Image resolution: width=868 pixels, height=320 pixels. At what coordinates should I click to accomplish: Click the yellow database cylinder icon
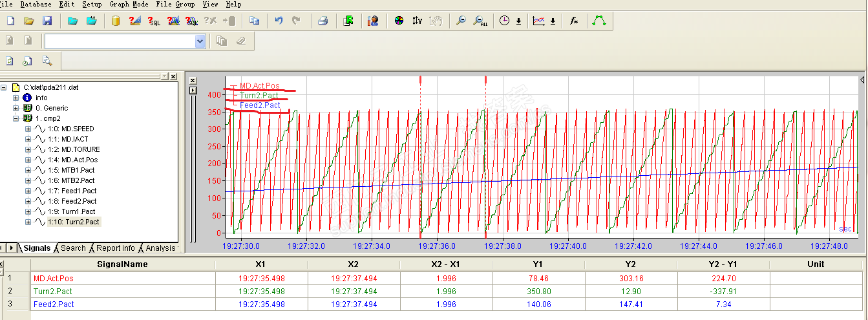tap(116, 21)
